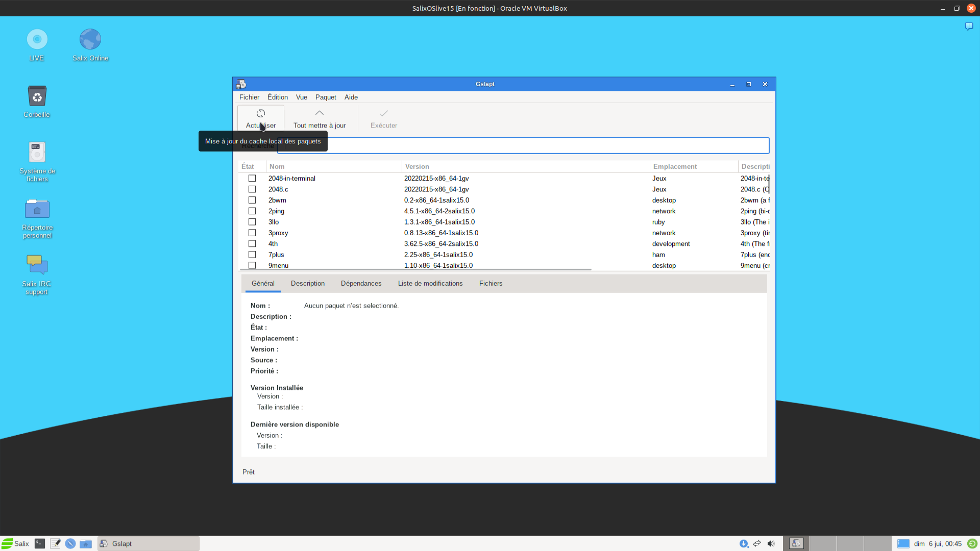Open the Paquet menu

(x=326, y=97)
